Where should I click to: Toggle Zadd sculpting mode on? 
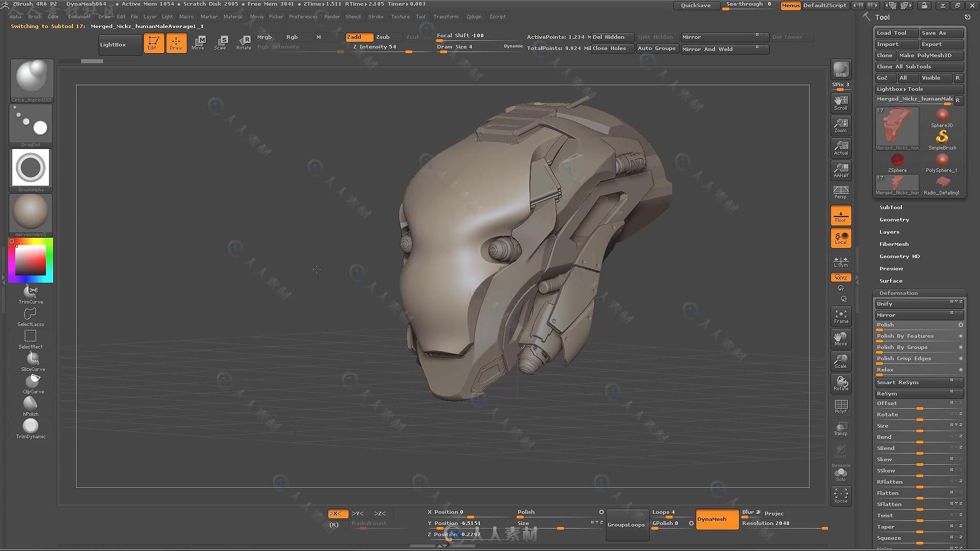click(355, 36)
